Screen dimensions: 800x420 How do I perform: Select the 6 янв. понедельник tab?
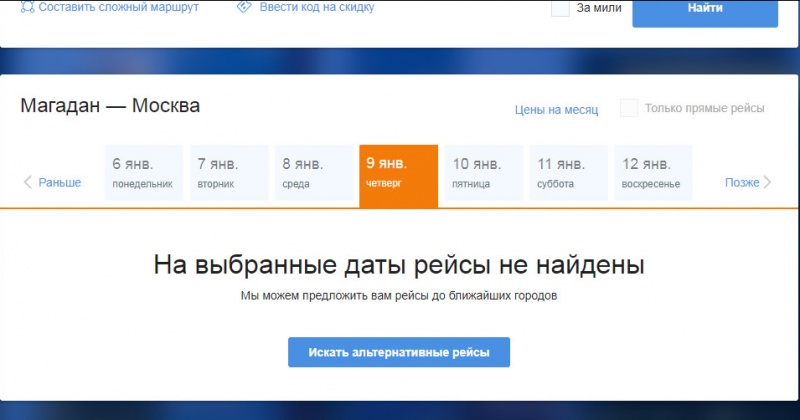pyautogui.click(x=143, y=173)
